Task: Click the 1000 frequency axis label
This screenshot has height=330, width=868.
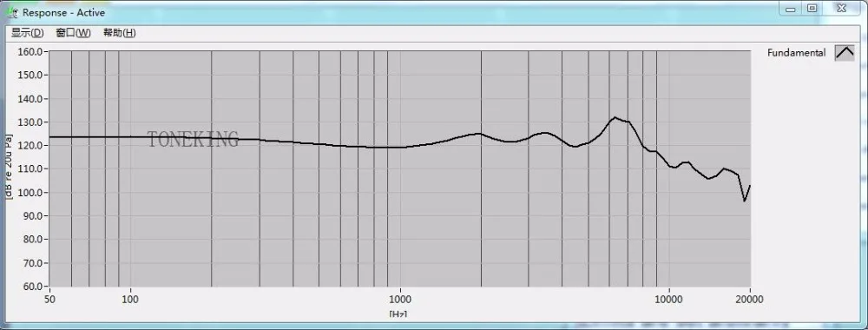Action: click(399, 299)
